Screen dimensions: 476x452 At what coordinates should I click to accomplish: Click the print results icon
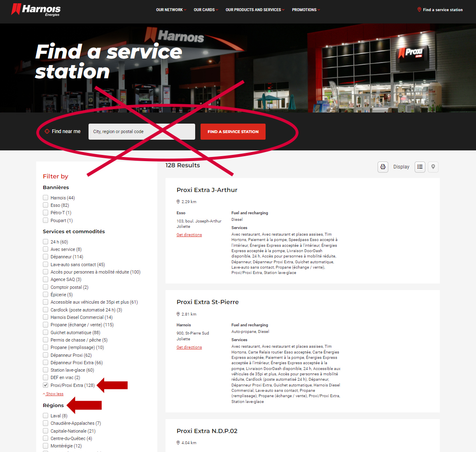pos(383,167)
